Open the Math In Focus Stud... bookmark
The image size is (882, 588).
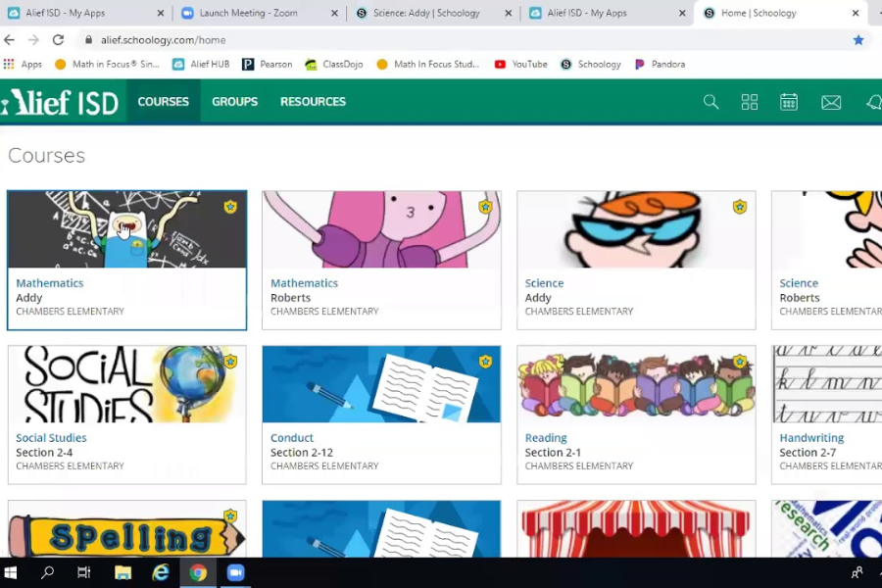428,64
